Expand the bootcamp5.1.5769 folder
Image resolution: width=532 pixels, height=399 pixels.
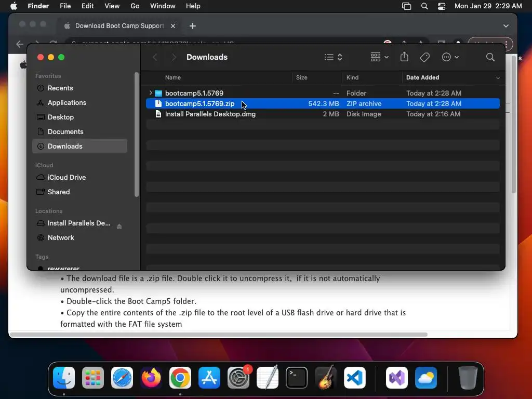coord(151,92)
